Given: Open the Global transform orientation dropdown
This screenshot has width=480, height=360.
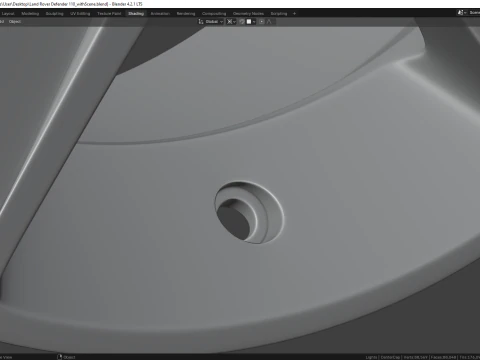Looking at the screenshot, I should tap(214, 22).
